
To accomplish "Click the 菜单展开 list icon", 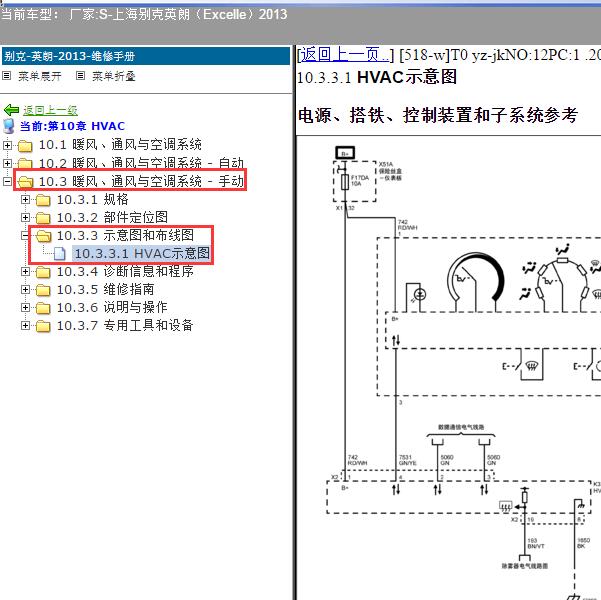I will point(7,76).
